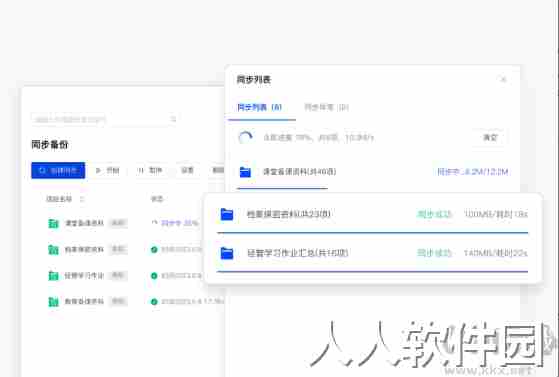
Task: Click the green 同步成功 status beside 经管学习作业汇总
Action: [x=434, y=253]
